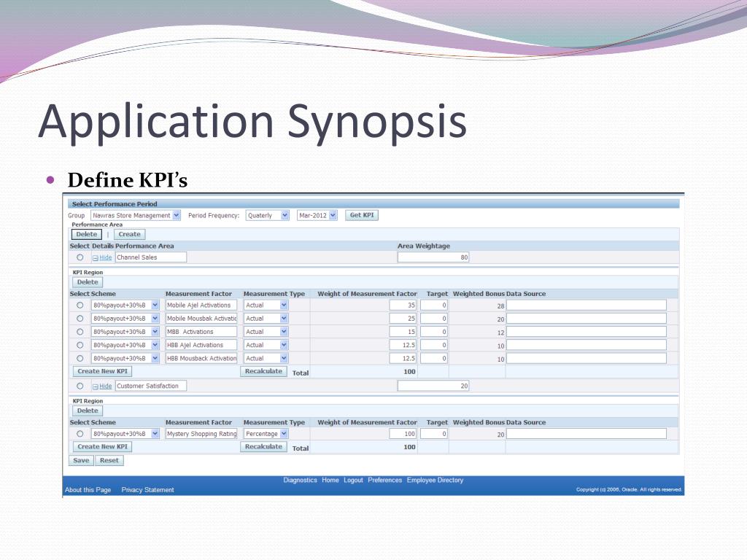
Task: Click the weight field showing 25
Action: point(403,319)
